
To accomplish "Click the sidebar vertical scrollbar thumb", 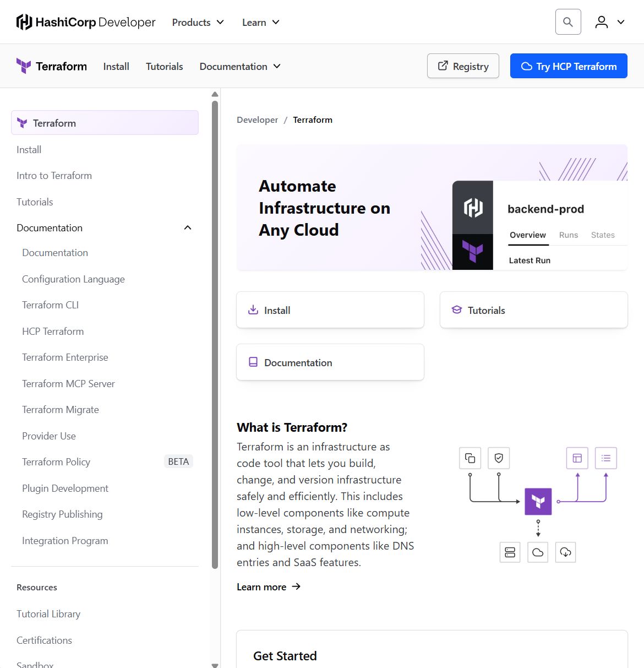I will [x=215, y=334].
